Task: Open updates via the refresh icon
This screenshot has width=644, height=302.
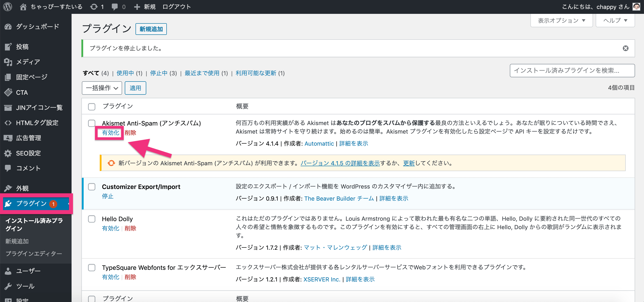Action: [94, 7]
